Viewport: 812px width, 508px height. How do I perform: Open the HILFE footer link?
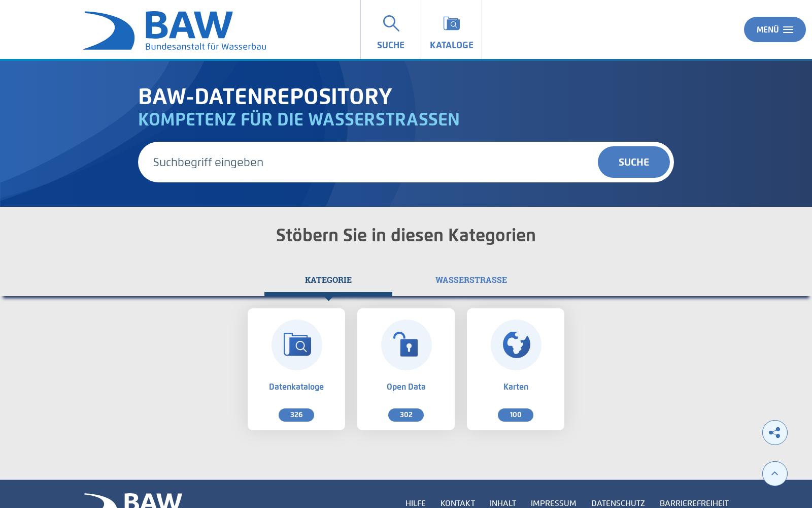pos(416,503)
